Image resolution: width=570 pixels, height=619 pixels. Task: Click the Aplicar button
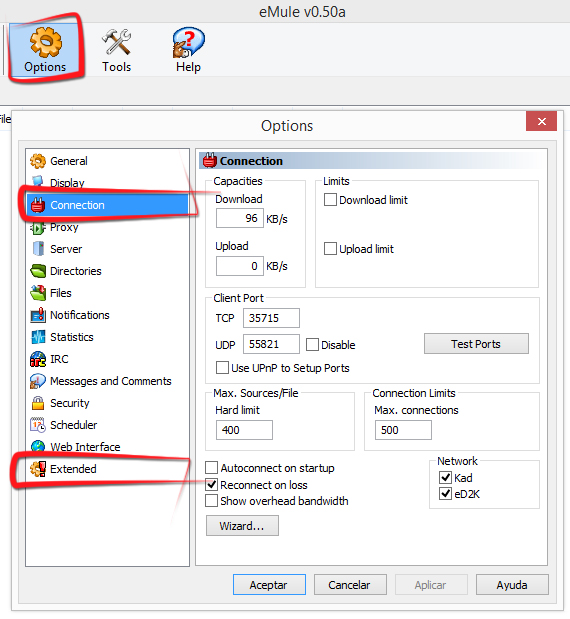431,585
